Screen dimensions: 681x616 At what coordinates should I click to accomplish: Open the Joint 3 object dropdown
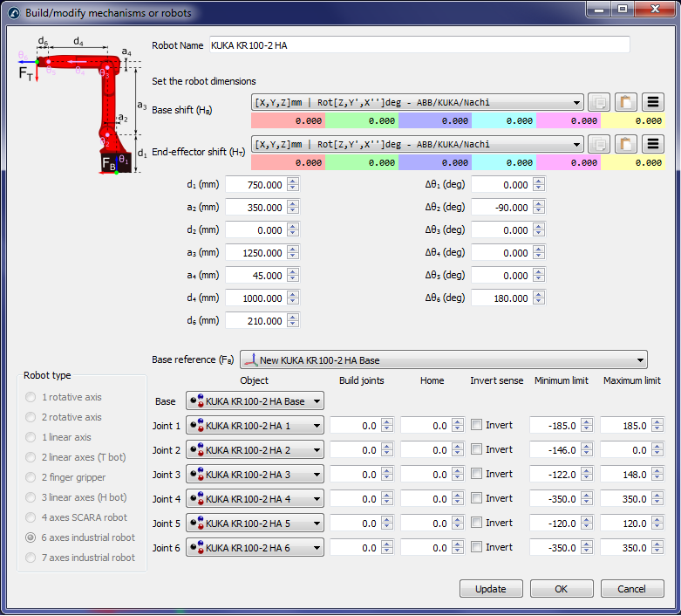click(x=255, y=474)
